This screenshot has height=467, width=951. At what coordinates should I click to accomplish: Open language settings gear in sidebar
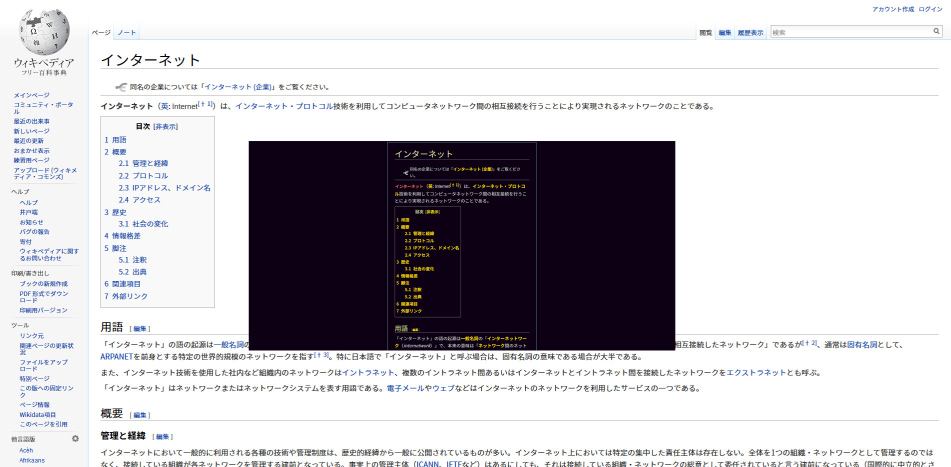point(75,438)
